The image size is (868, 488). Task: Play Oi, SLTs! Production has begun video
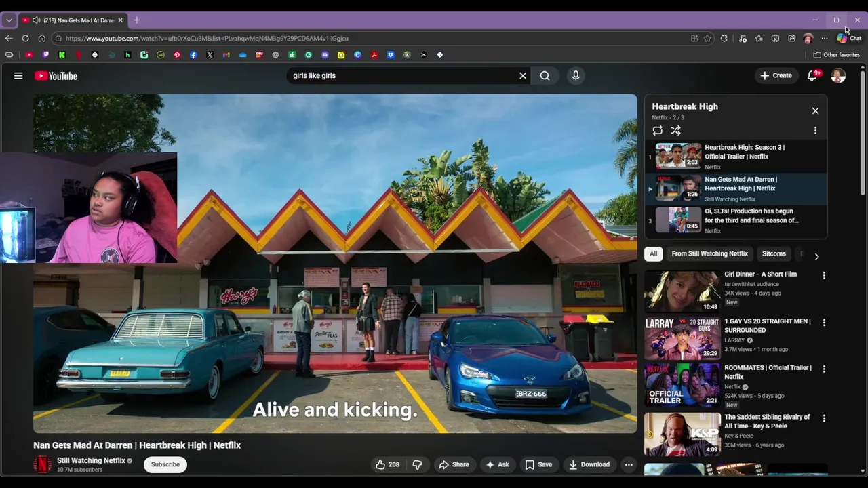tap(736, 220)
